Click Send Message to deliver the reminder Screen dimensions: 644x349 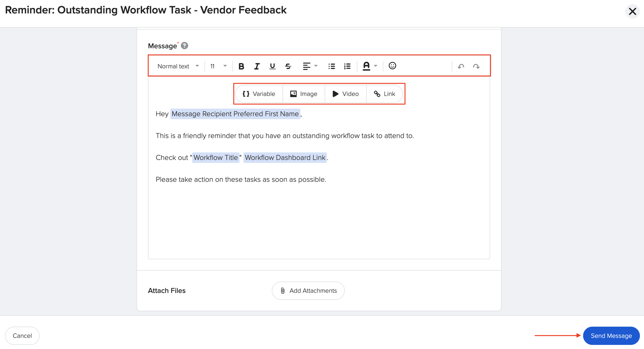pos(611,336)
